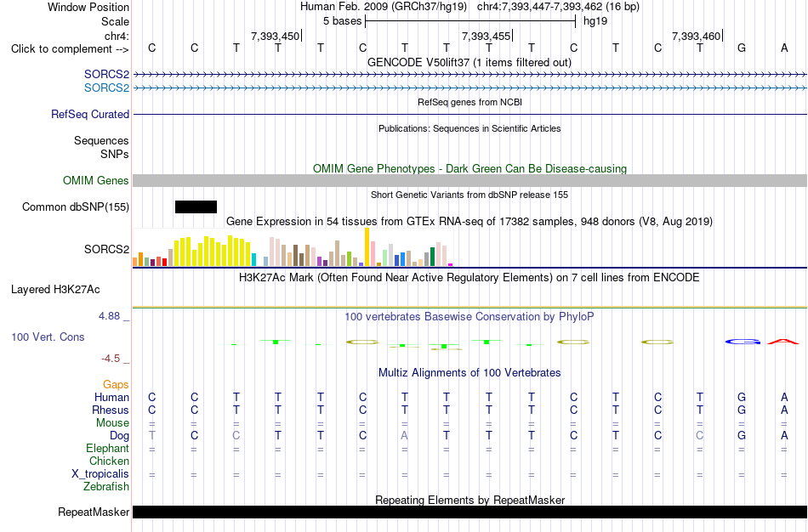Click the H3K27Ac Mark track title
The width and height of the screenshot is (808, 532).
[469, 278]
